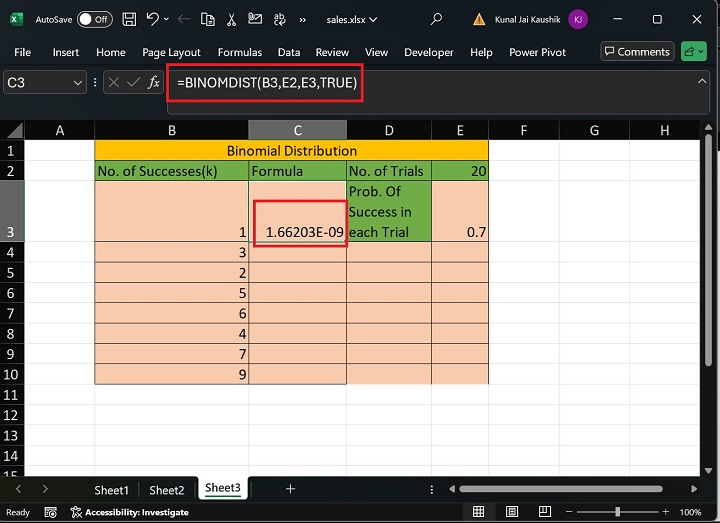Open the Help tab
Viewport: 720px width, 523px height.
[481, 52]
